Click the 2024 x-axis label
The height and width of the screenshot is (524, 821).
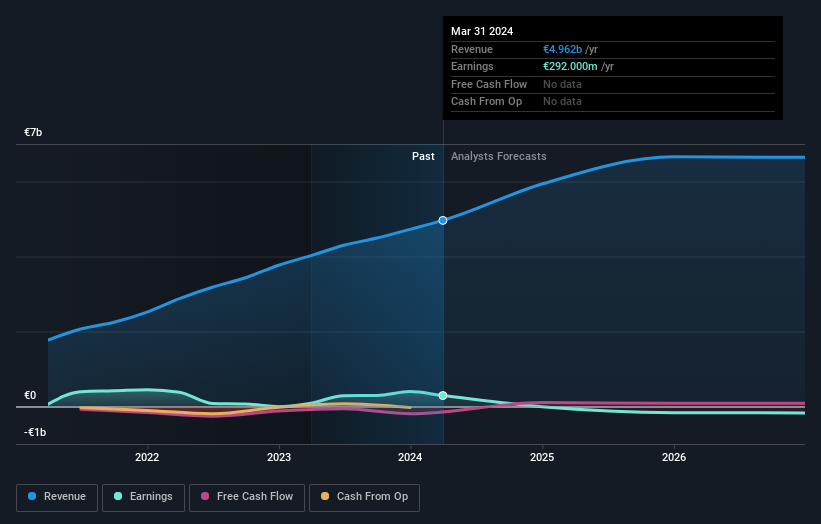pyautogui.click(x=410, y=457)
